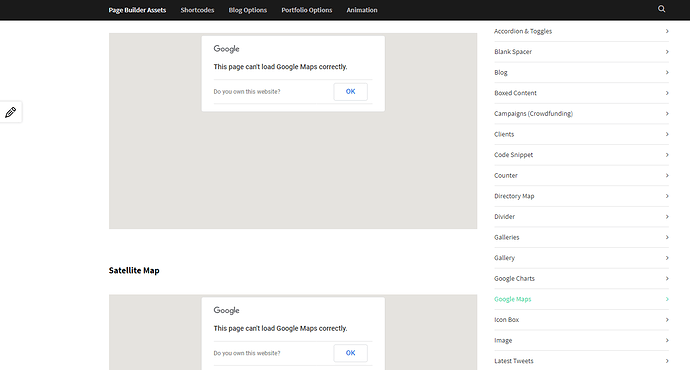Click chevron next to Blank Spacer
Screen dimensions: 690x370
click(667, 52)
